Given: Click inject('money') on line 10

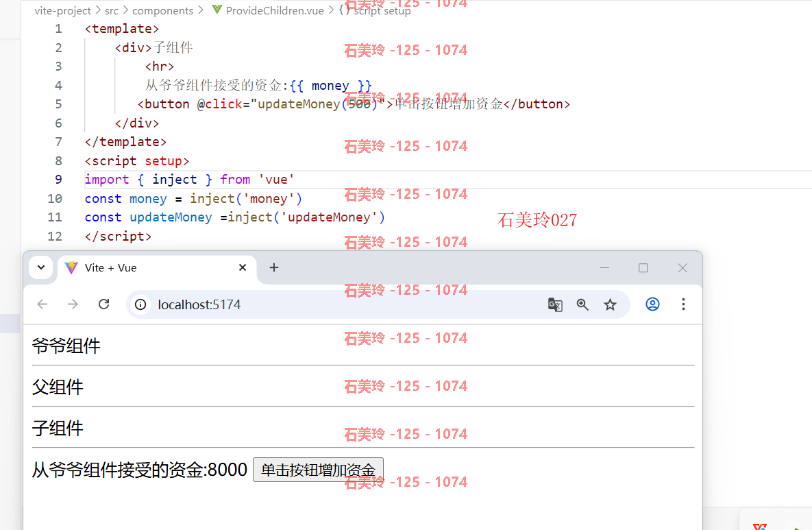Looking at the screenshot, I should 246,198.
